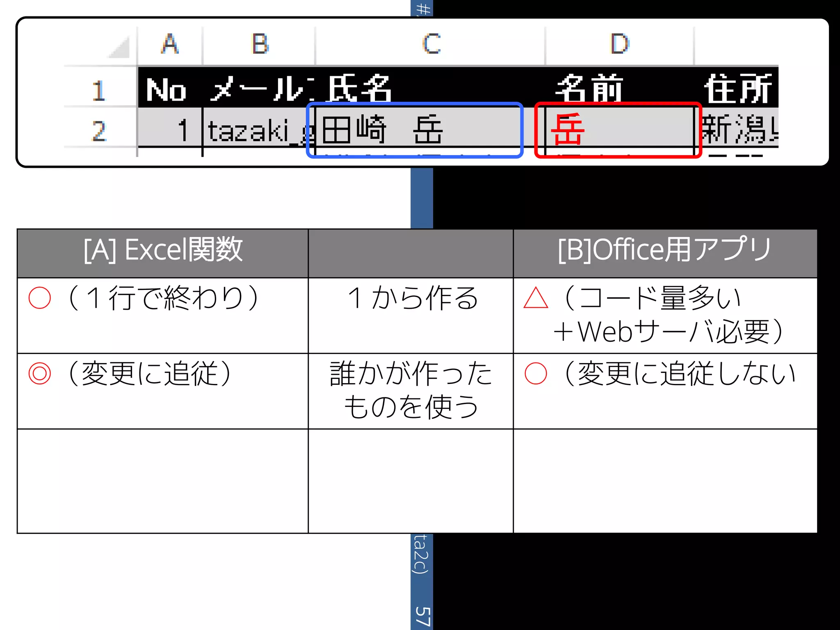Click the select-all corner triangle
This screenshot has height=630, width=840.
click(x=119, y=47)
